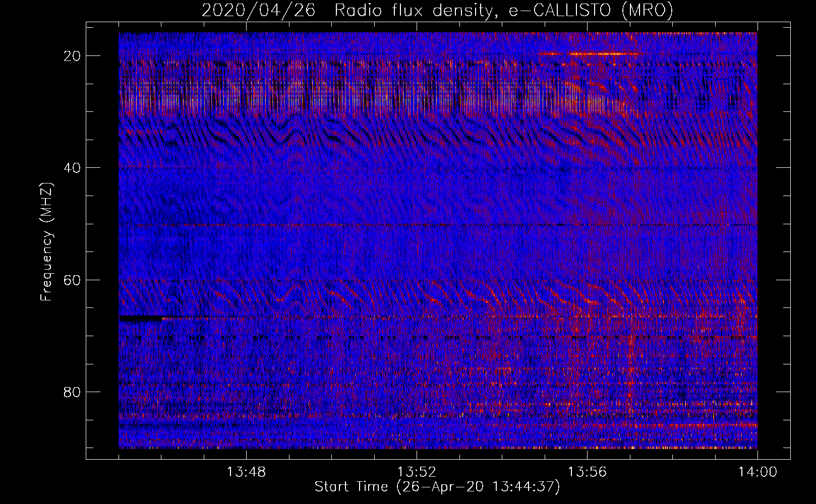The width and height of the screenshot is (816, 504).
Task: Click the 'Start Time (26-Apr-20 13:44:37)' label
Action: 437,487
